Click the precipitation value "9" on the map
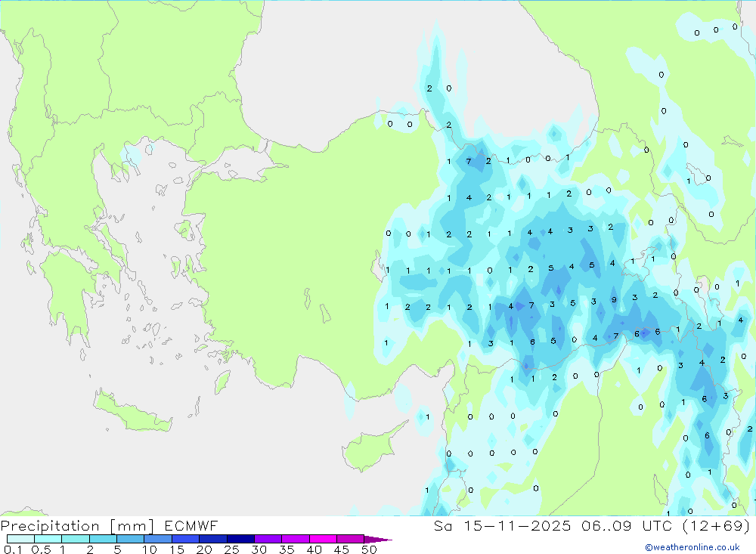The image size is (756, 554). (x=614, y=300)
